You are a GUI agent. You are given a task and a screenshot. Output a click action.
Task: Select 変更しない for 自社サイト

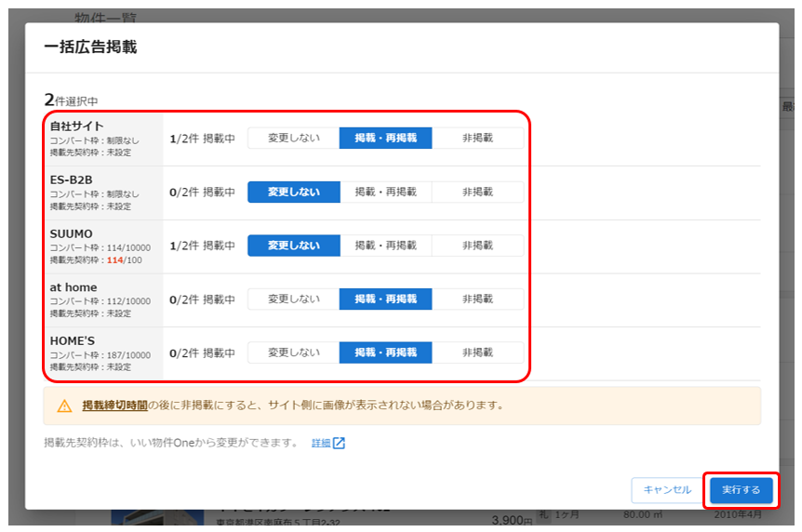(x=294, y=138)
